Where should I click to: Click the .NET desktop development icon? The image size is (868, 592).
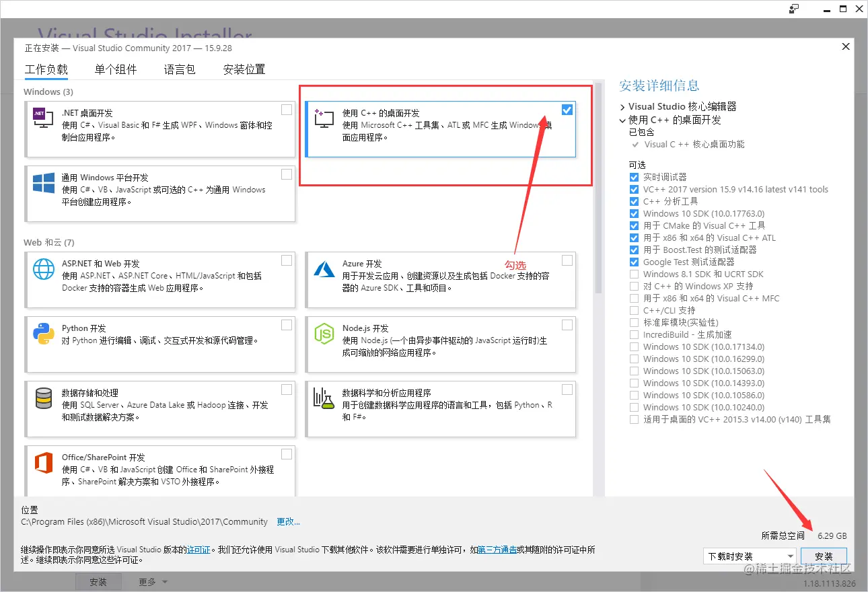coord(43,119)
